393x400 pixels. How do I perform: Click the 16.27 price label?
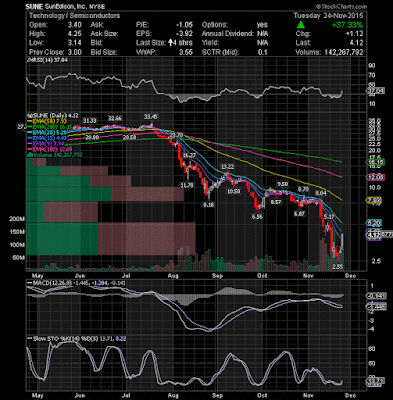[x=190, y=155]
